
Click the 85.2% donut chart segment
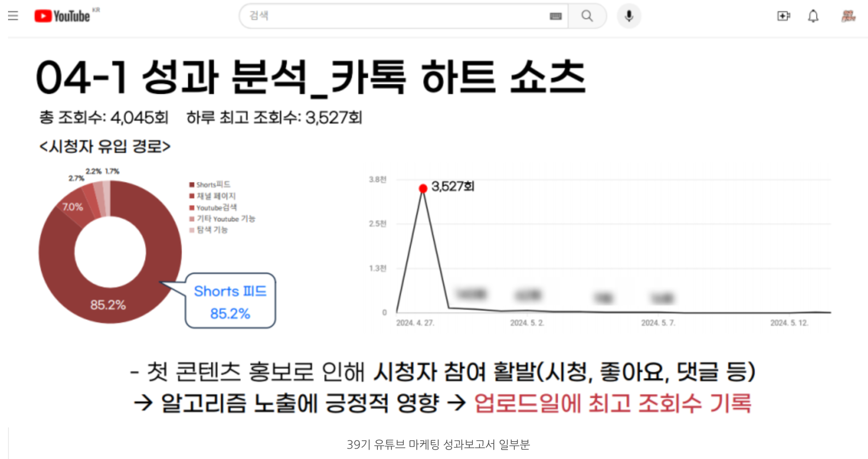pos(108,305)
